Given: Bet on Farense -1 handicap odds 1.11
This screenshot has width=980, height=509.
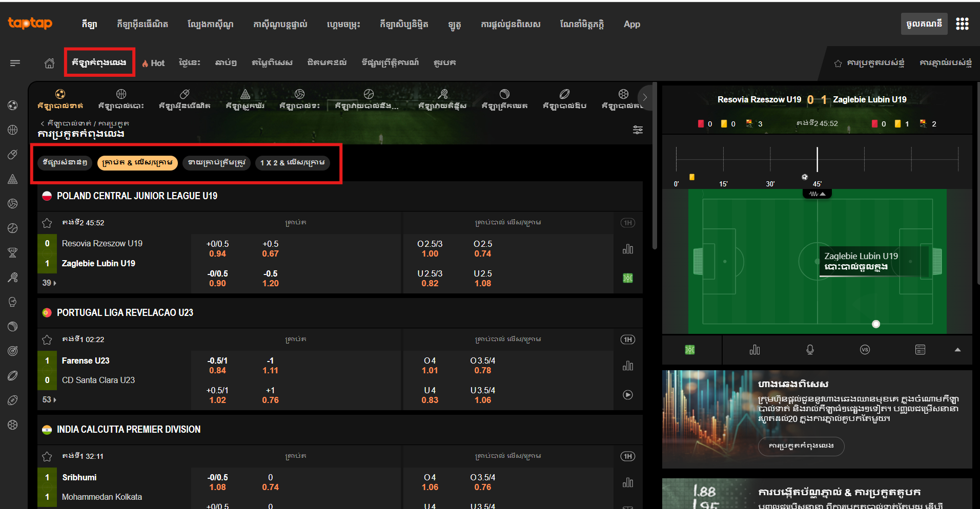Looking at the screenshot, I should [270, 366].
